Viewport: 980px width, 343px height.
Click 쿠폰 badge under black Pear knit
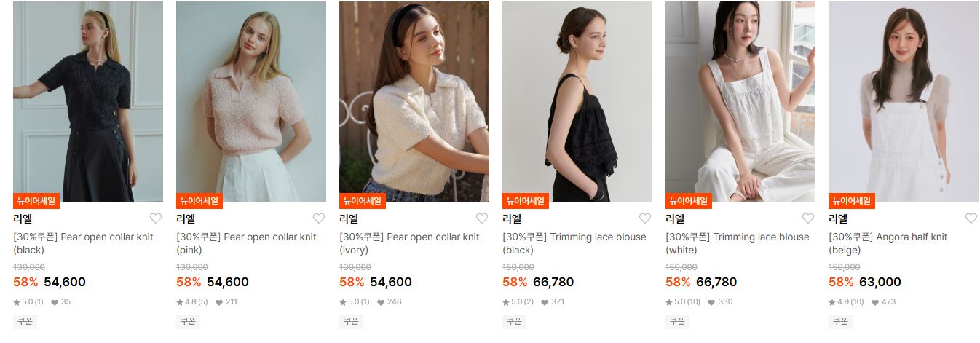pos(25,321)
